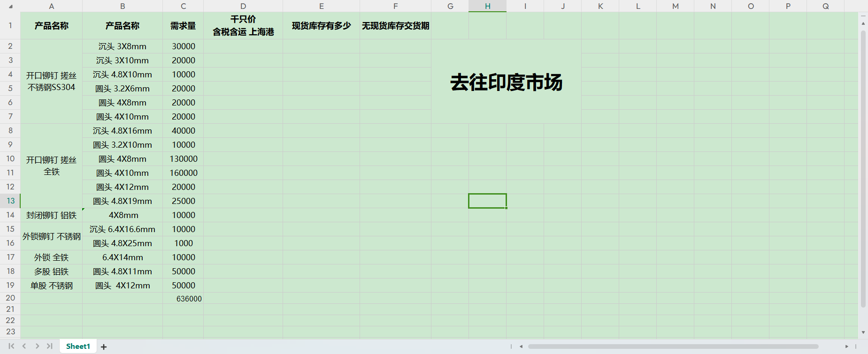Click the 636000 total cell
The image size is (868, 354).
183,298
